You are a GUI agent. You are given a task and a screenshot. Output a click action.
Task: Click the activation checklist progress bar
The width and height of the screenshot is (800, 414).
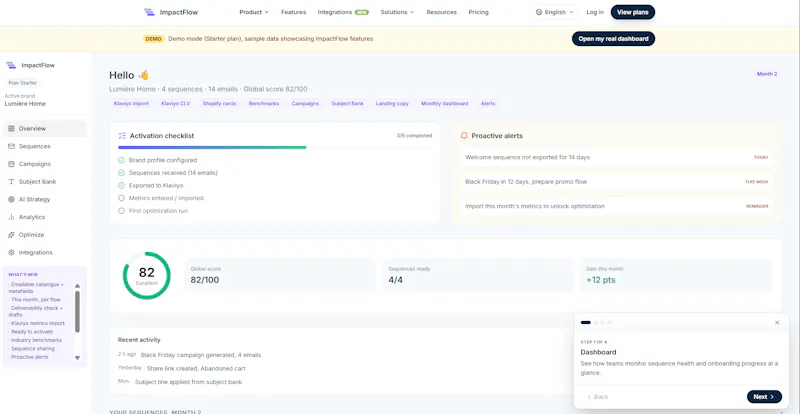pyautogui.click(x=275, y=148)
